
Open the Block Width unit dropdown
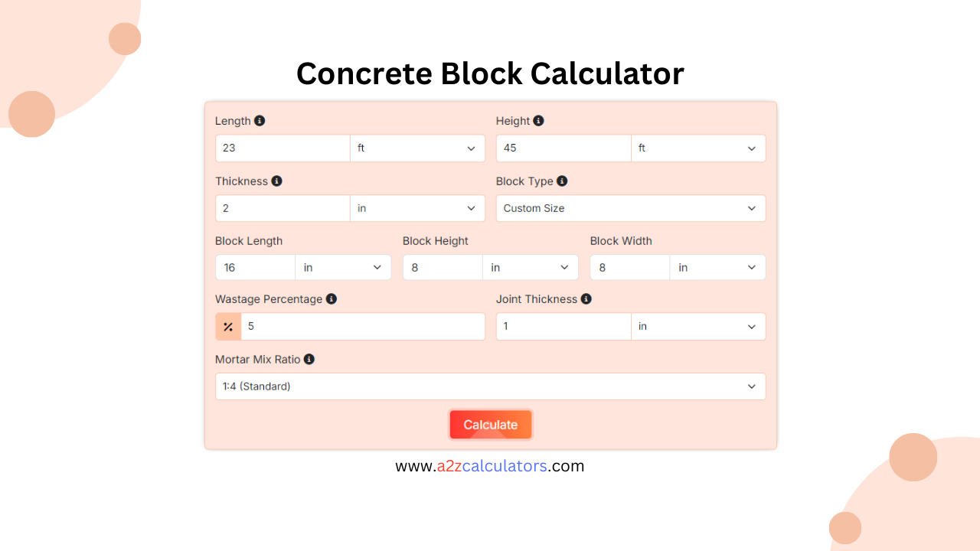pyautogui.click(x=717, y=267)
